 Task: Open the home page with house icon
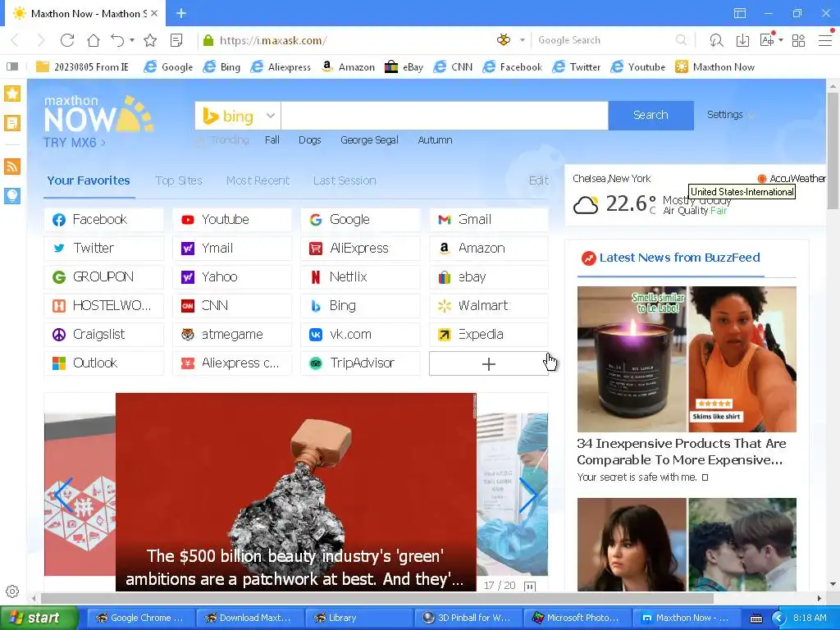(94, 40)
